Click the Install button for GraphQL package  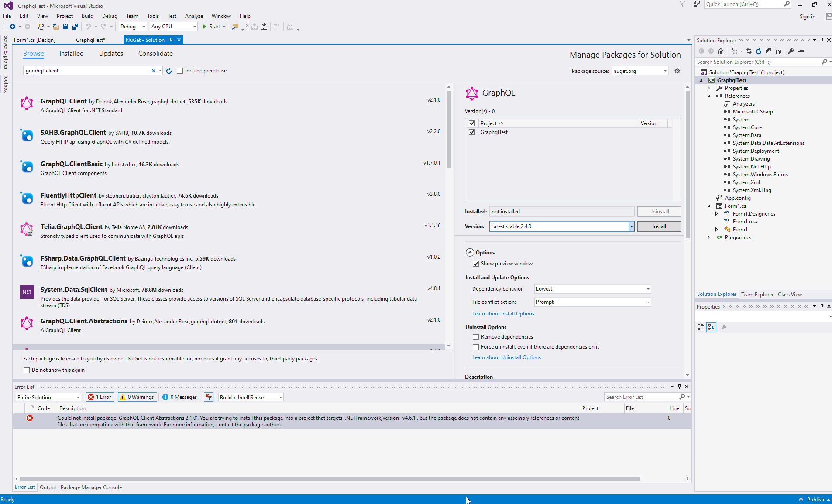click(659, 226)
